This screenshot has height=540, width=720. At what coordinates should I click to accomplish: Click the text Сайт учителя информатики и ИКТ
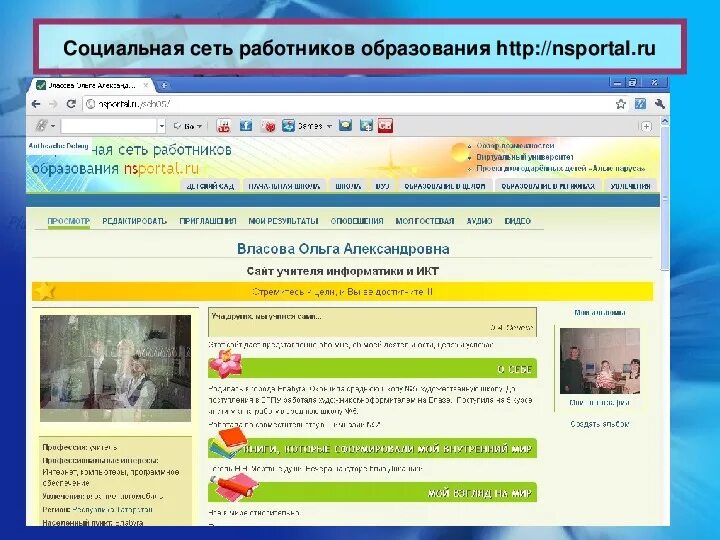pos(343,271)
